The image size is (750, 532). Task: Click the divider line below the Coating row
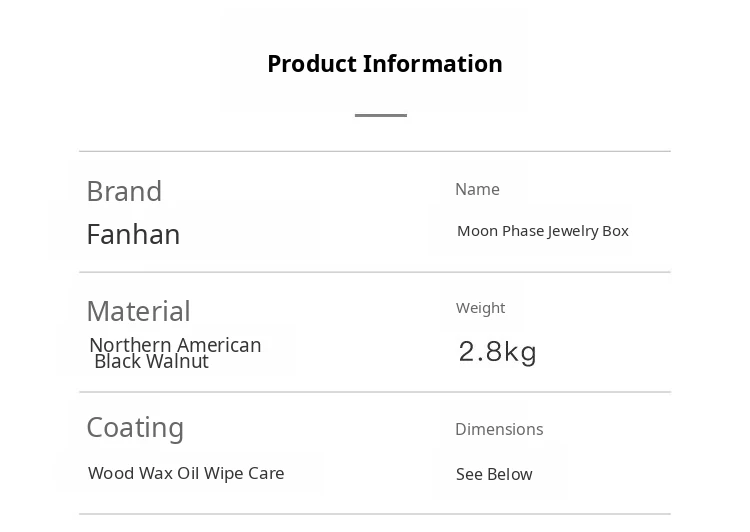tap(374, 514)
